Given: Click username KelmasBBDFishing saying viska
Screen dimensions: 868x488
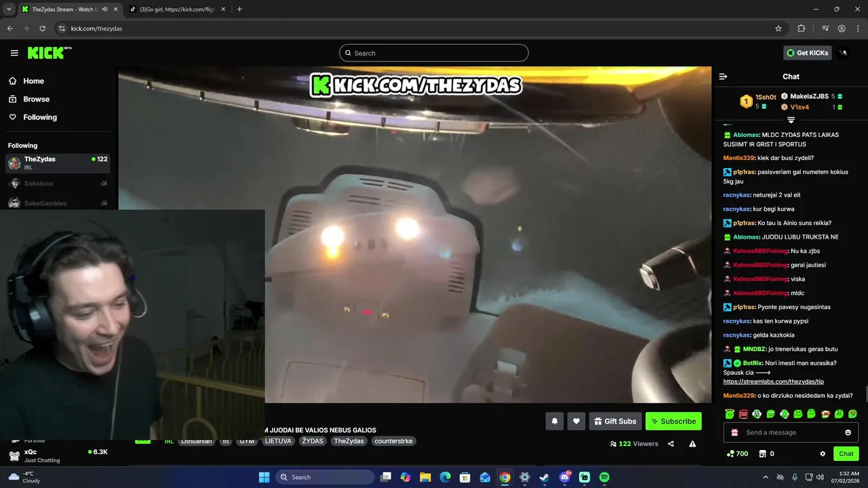Looking at the screenshot, I should 760,279.
